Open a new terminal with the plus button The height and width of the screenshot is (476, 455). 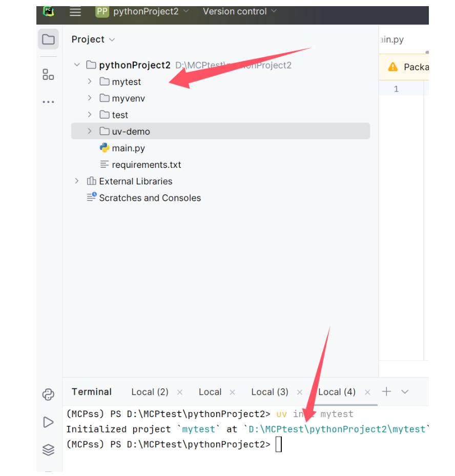tap(386, 392)
